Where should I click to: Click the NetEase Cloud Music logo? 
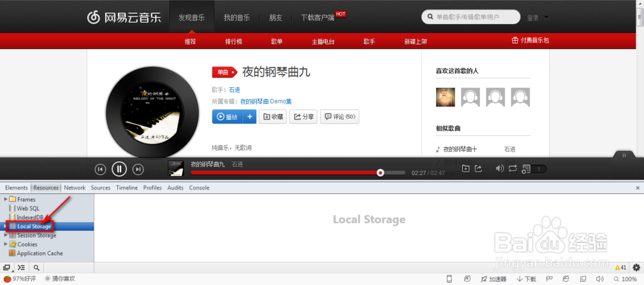pyautogui.click(x=124, y=17)
